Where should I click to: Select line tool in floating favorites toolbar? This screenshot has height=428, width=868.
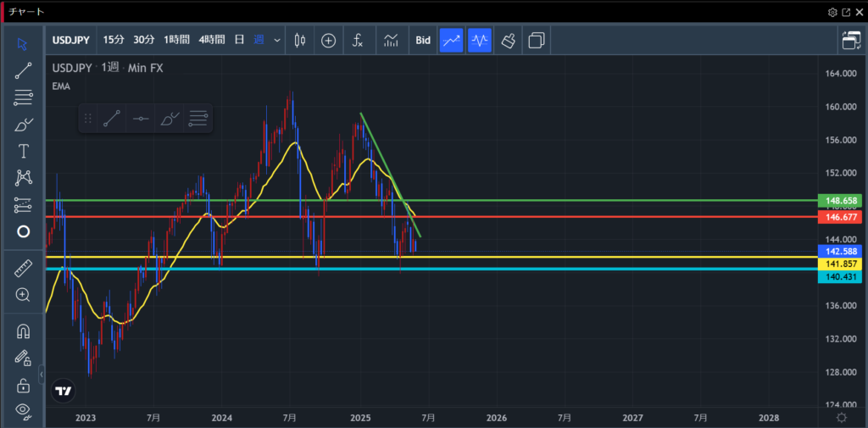111,119
